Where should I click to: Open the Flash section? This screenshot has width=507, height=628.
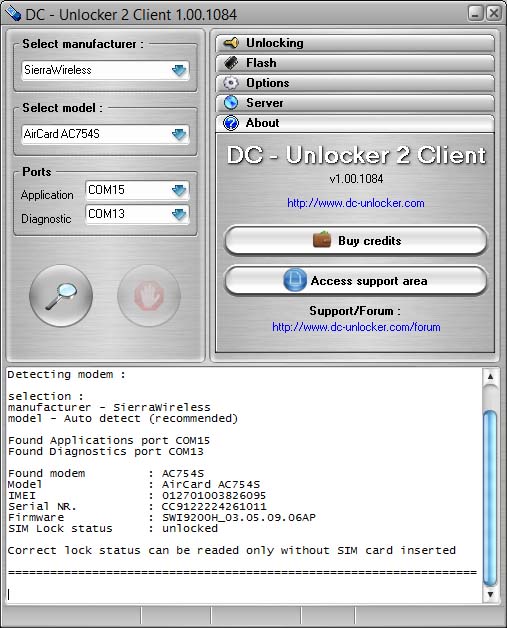click(x=355, y=63)
